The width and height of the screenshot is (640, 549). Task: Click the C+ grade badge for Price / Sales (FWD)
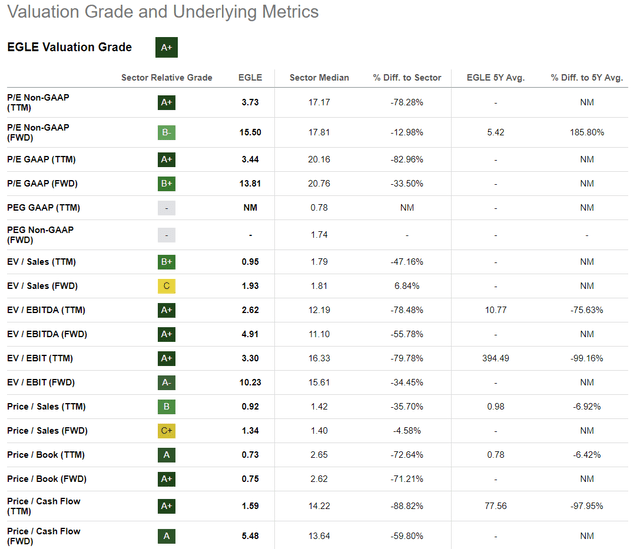pyautogui.click(x=166, y=431)
